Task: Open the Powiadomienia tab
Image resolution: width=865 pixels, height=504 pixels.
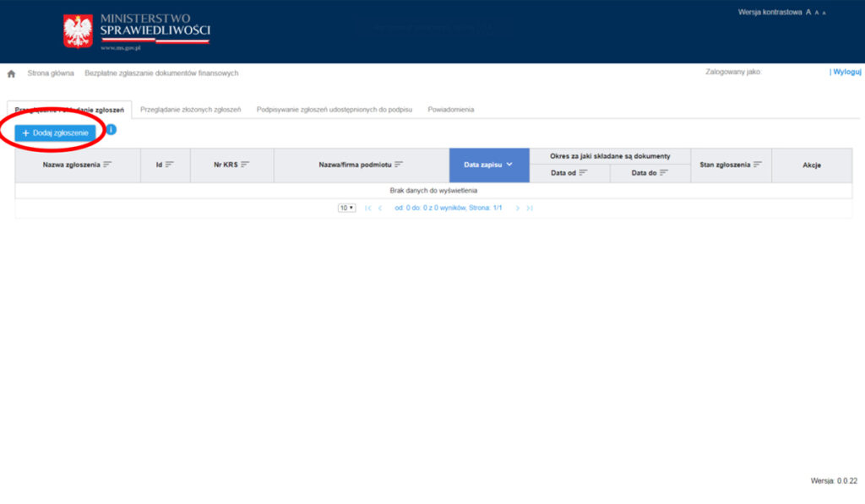Action: [451, 110]
